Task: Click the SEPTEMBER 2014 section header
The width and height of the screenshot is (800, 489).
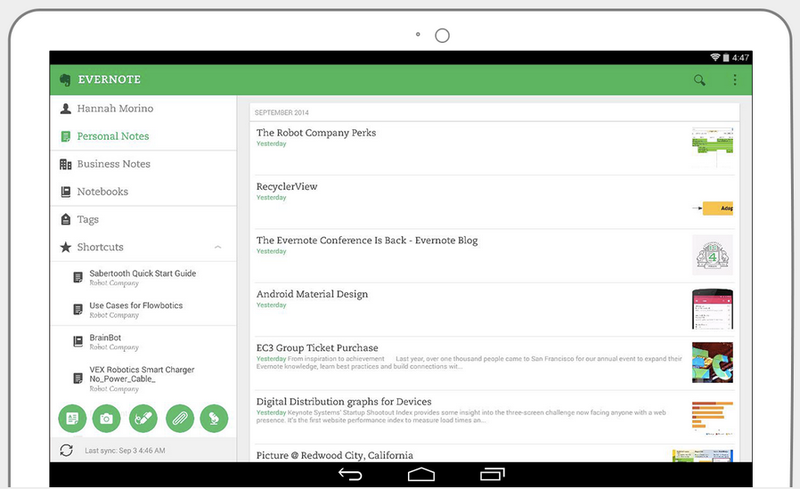Action: 282,112
